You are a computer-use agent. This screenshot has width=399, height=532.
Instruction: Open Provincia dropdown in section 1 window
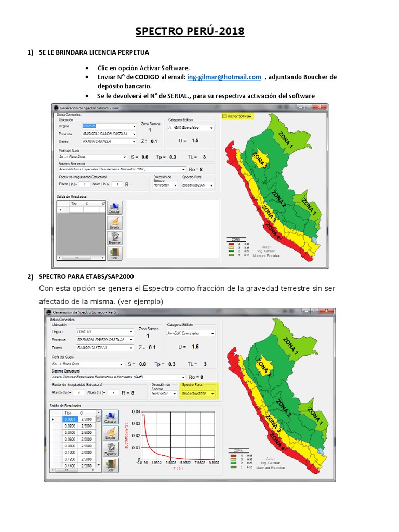pos(109,134)
